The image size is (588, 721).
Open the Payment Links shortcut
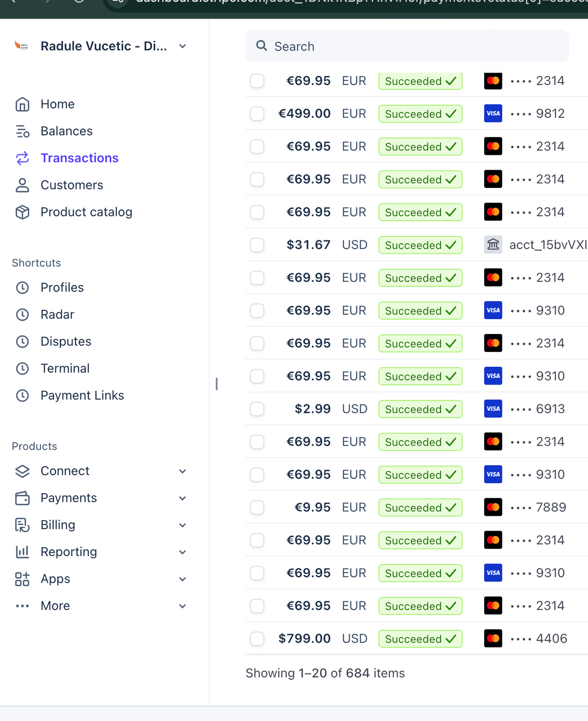click(82, 395)
